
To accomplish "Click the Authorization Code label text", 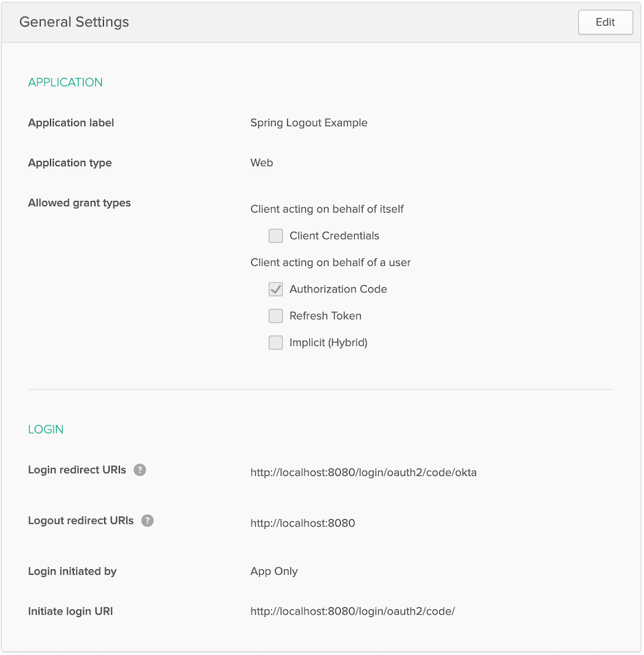I will click(338, 289).
